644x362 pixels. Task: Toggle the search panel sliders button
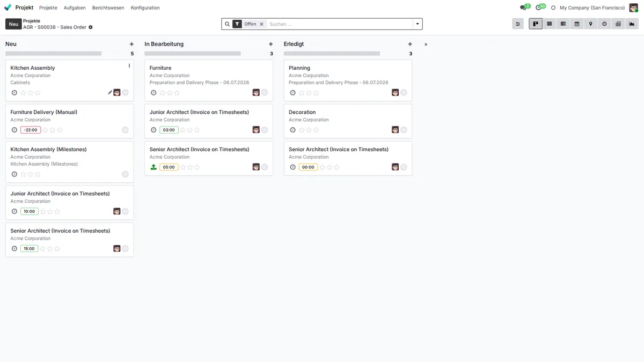[518, 24]
